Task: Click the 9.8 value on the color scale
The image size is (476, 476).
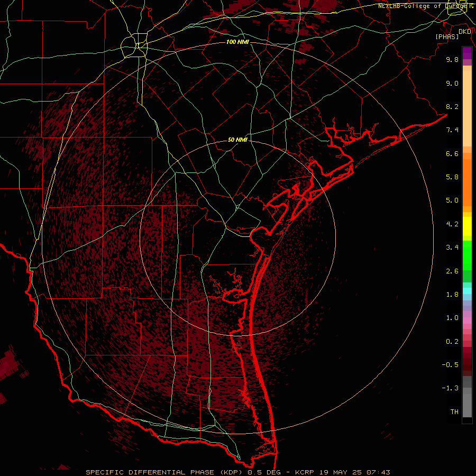Action: (452, 59)
